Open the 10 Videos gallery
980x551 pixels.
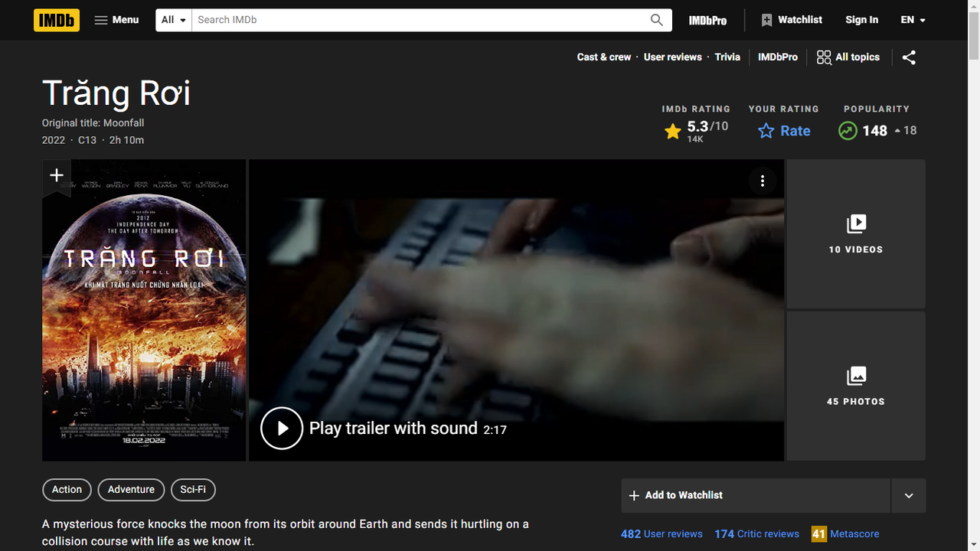[x=856, y=234]
